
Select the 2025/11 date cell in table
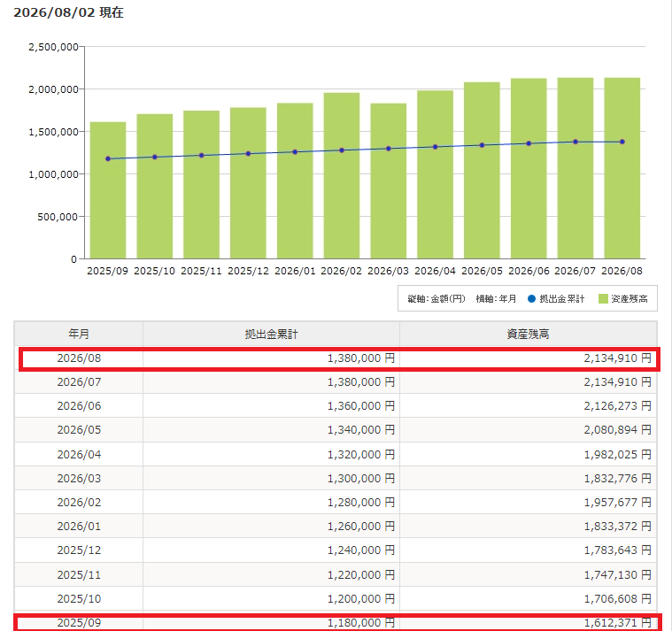[79, 574]
